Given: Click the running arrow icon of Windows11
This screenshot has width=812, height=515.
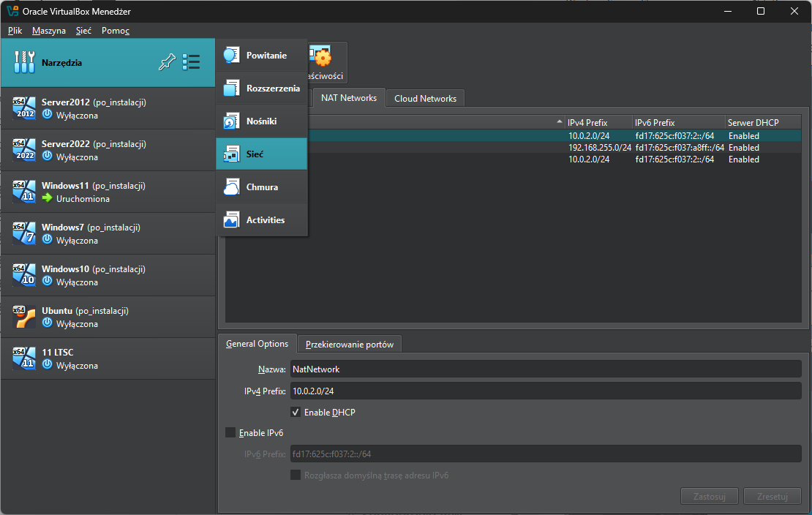Looking at the screenshot, I should [x=47, y=198].
